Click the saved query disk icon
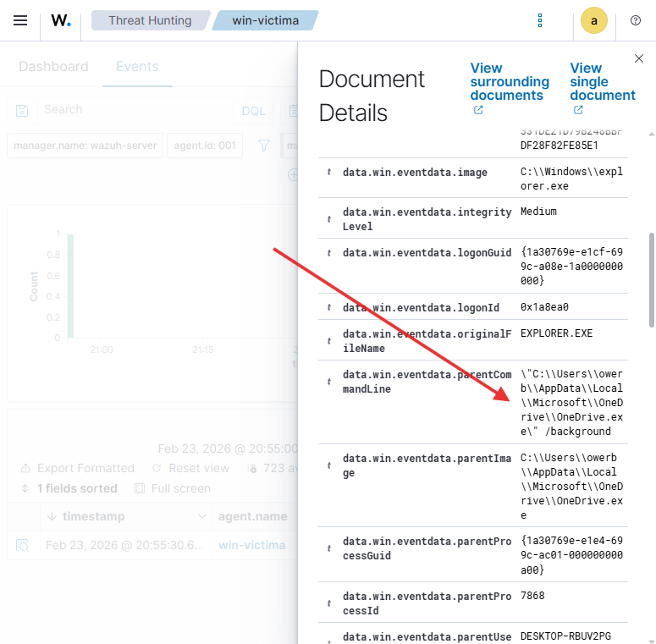Screen dimensions: 656x644 coord(22,111)
